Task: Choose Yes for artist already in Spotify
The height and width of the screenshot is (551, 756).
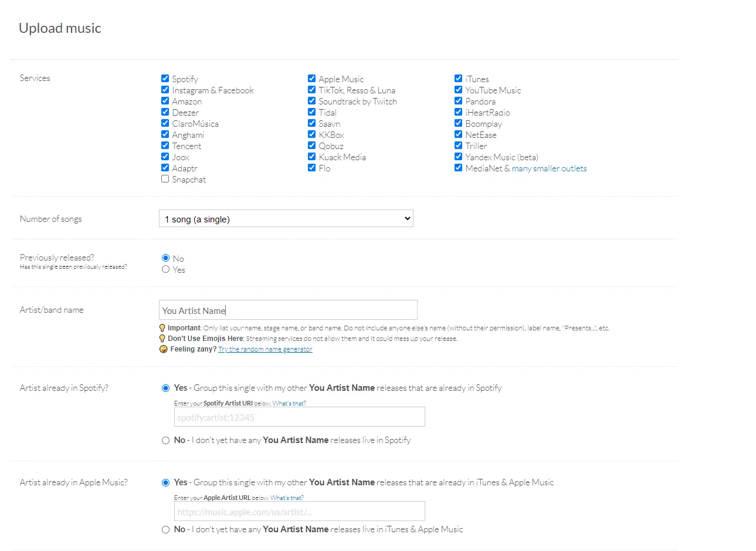Action: pyautogui.click(x=166, y=388)
